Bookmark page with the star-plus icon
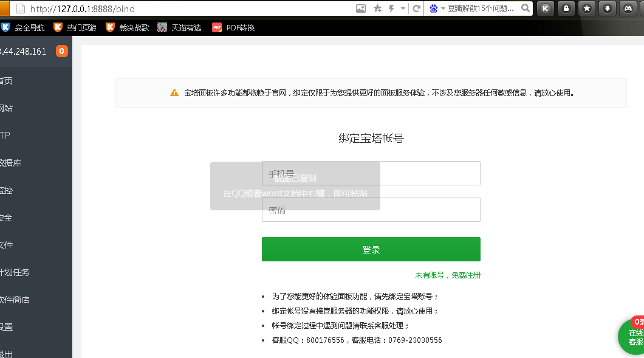The height and width of the screenshot is (358, 644). point(377,9)
